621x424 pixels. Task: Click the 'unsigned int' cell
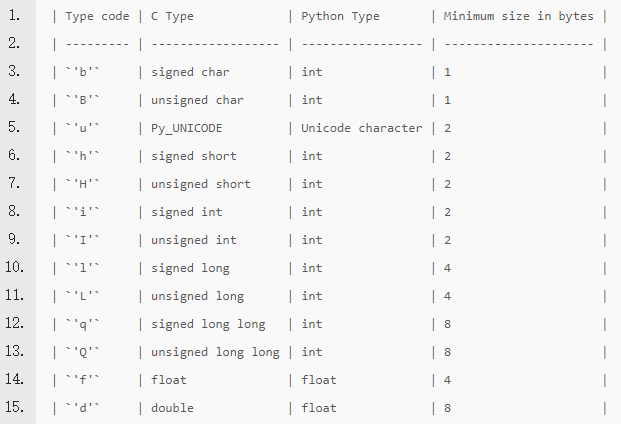[194, 240]
